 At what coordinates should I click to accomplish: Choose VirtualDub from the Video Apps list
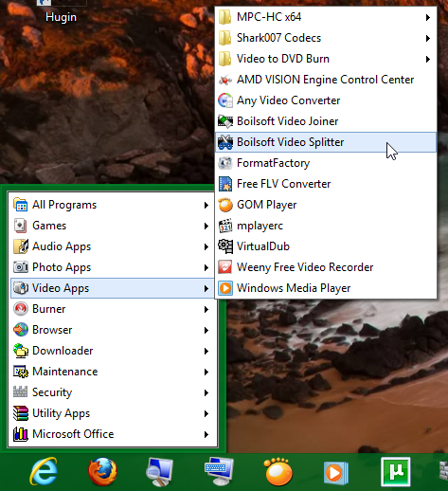[x=326, y=246]
